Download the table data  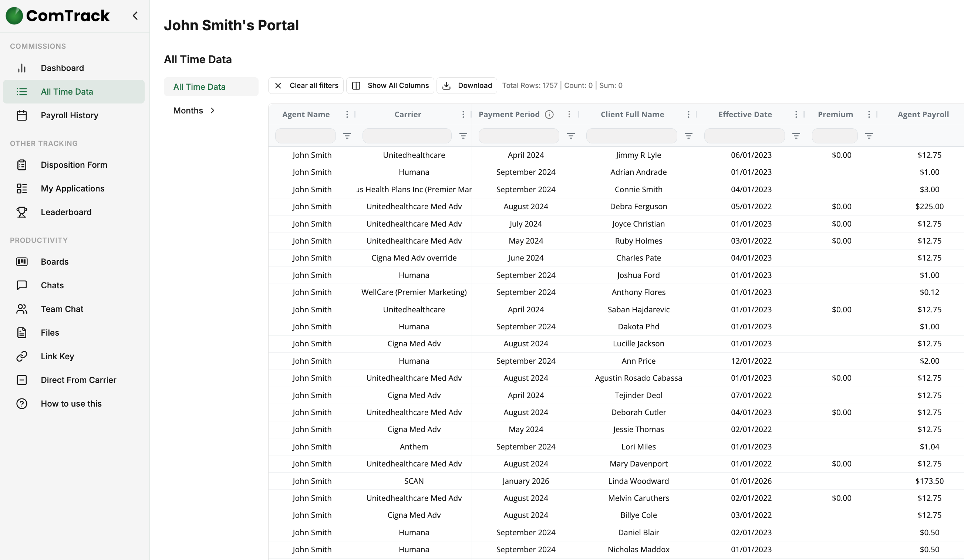(x=467, y=86)
